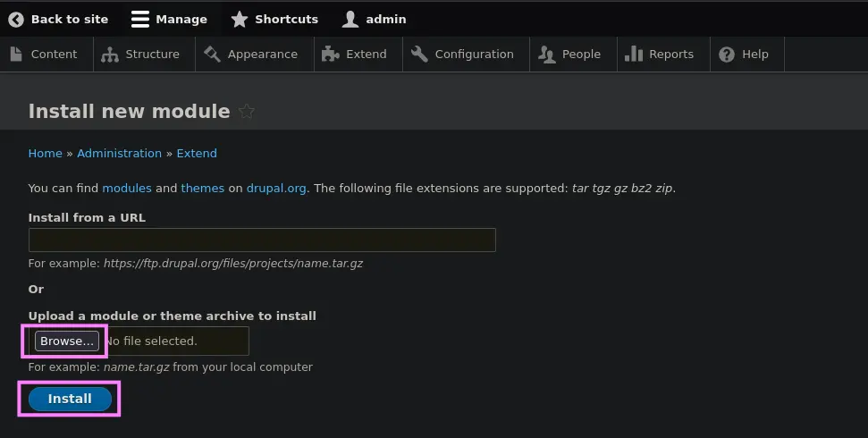This screenshot has width=868, height=438.
Task: Click the People icon in toolbar
Action: (546, 55)
